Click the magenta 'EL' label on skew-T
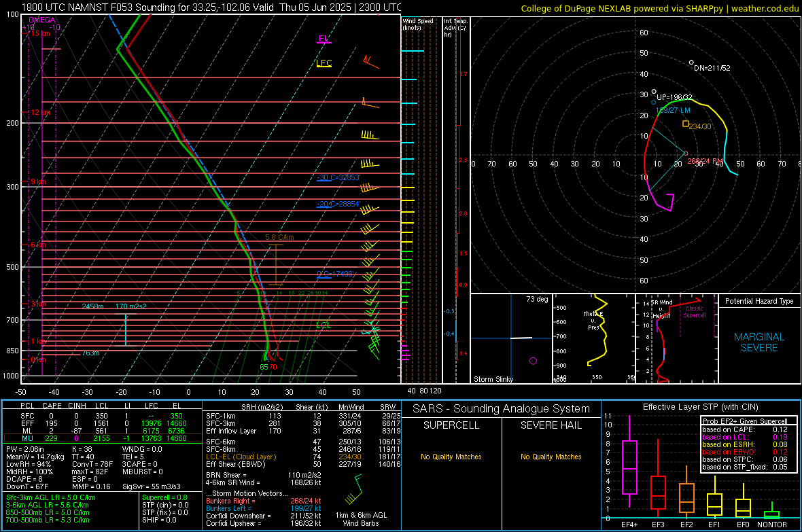Image resolution: width=802 pixels, height=532 pixels. 324,39
